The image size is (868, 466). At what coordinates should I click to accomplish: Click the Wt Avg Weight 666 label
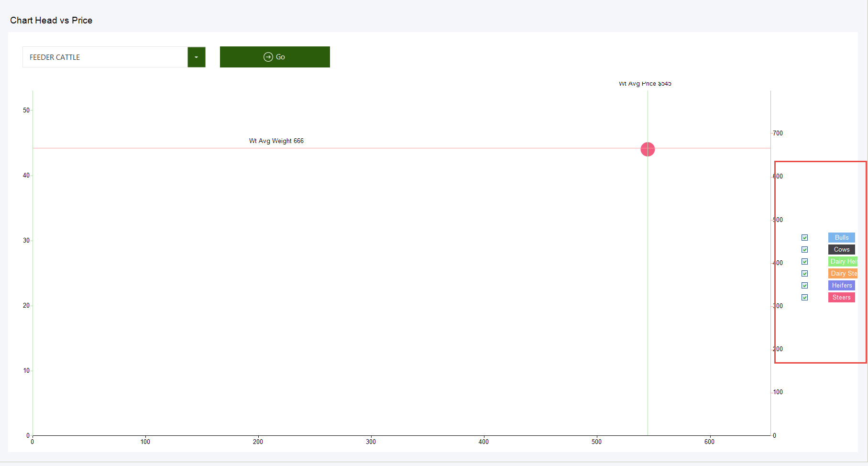[x=276, y=141]
